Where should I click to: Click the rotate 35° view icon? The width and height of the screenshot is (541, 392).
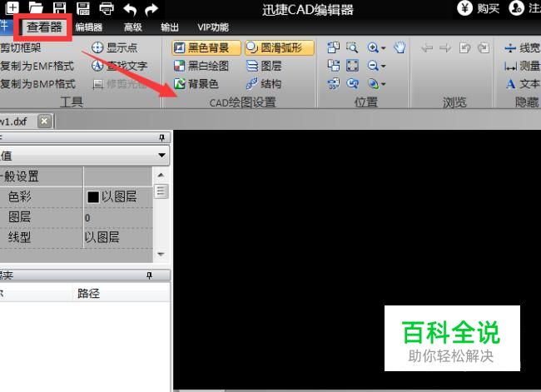click(333, 83)
